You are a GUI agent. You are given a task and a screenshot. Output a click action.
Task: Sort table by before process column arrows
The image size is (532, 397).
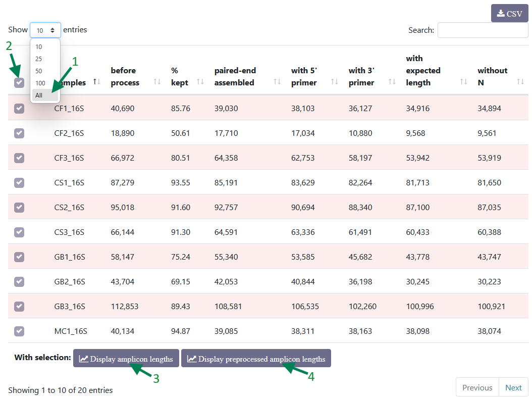tap(157, 81)
